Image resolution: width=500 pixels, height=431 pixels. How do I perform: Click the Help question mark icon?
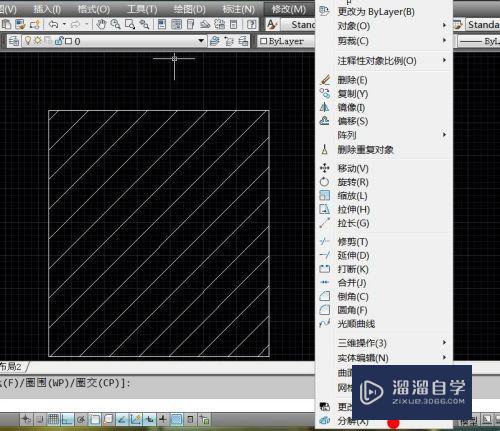(252, 24)
